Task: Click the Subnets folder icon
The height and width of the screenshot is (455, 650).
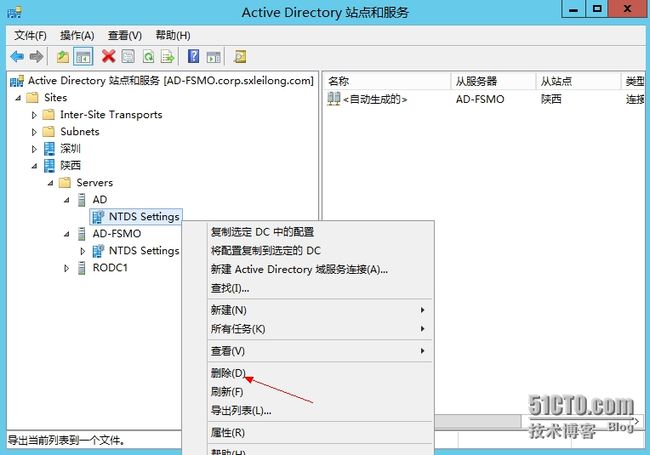Action: coord(49,132)
